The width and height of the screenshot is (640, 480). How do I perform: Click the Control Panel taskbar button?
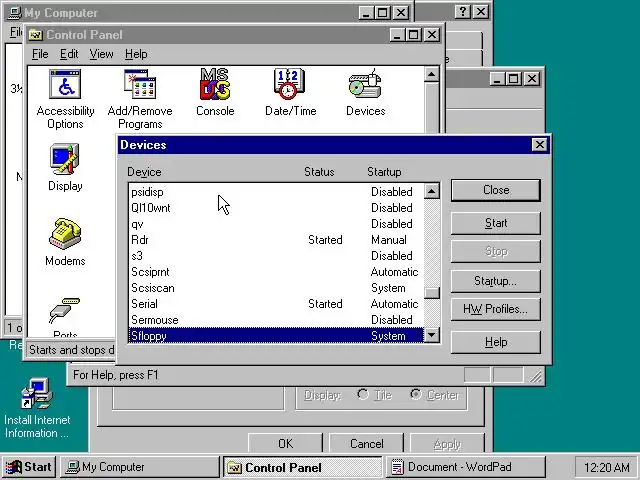tap(302, 467)
